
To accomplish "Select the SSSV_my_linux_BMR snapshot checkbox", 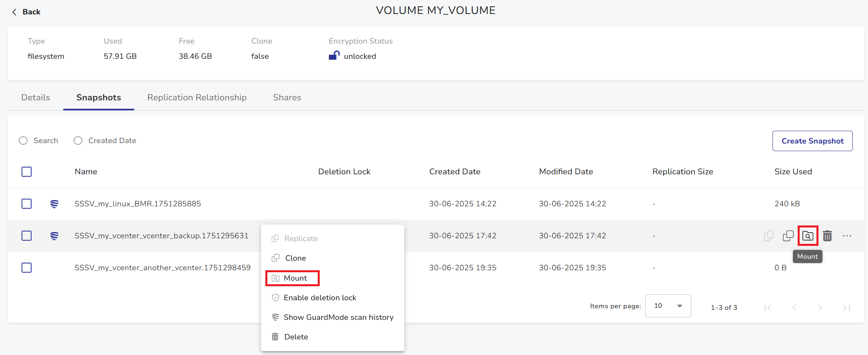I will (27, 204).
